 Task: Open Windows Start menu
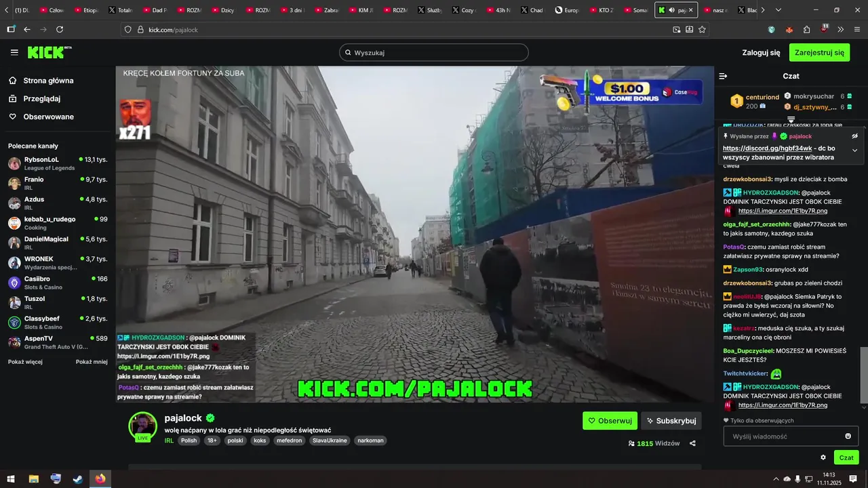click(x=11, y=479)
